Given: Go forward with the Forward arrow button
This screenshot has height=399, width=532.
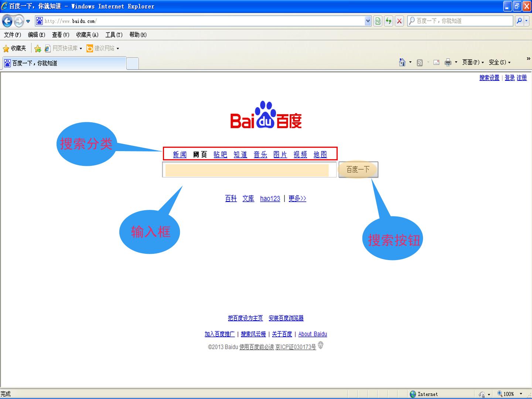Looking at the screenshot, I should click(19, 21).
